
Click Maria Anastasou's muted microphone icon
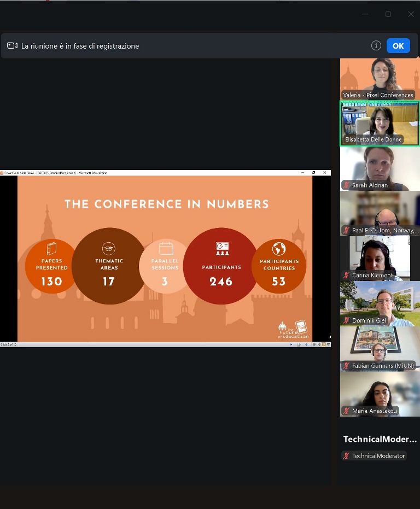(346, 411)
